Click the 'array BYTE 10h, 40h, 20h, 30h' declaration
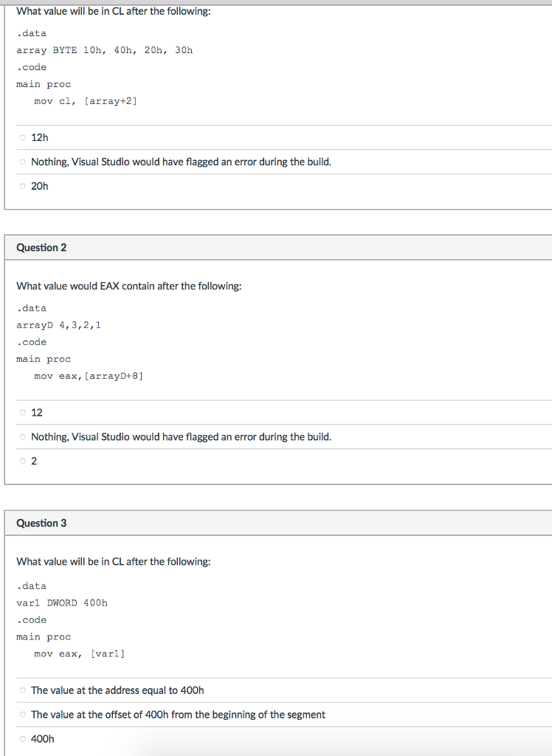 pyautogui.click(x=105, y=50)
